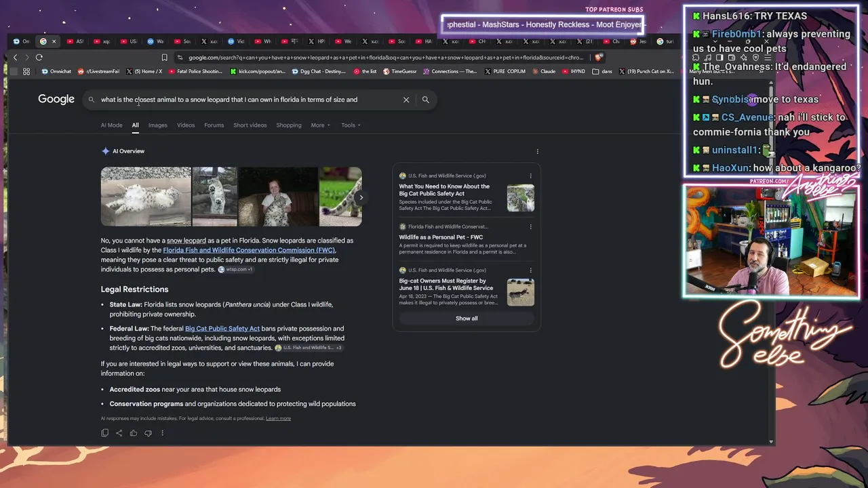Expand the Tools dropdown

(x=351, y=125)
